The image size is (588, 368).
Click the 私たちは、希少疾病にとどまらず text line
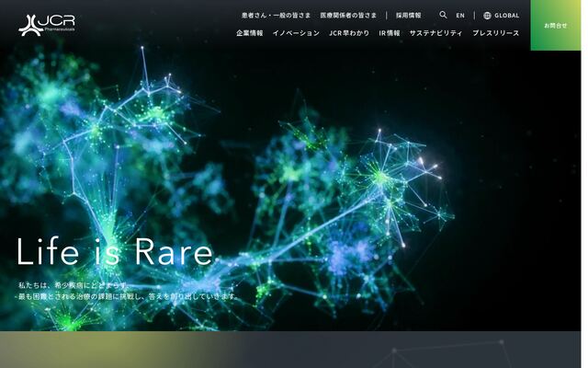(73, 285)
